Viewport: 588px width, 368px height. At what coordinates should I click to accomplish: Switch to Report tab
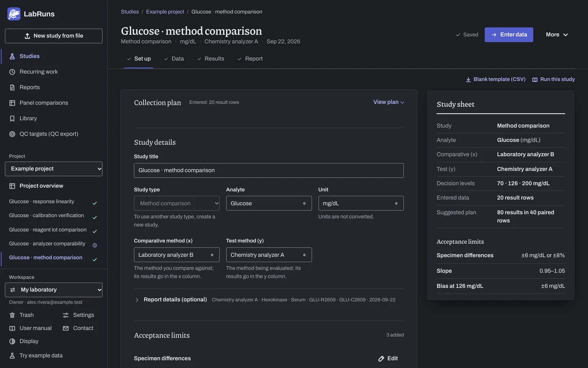pos(250,59)
